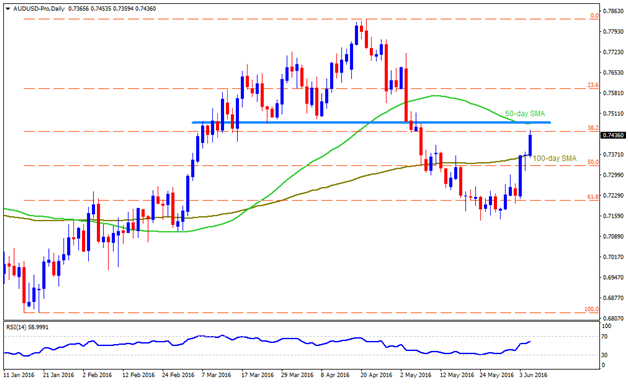
Task: Click the blue horizontal resistance line
Action: pos(371,123)
